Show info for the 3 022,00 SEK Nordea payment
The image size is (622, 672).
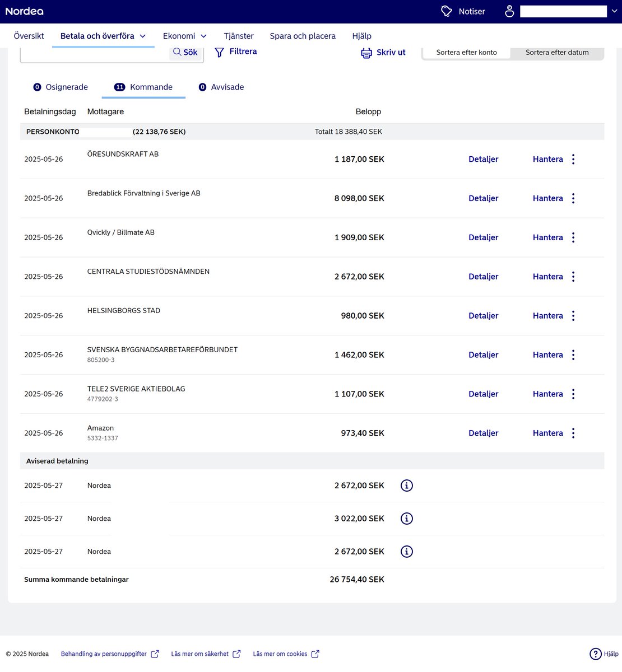(407, 519)
